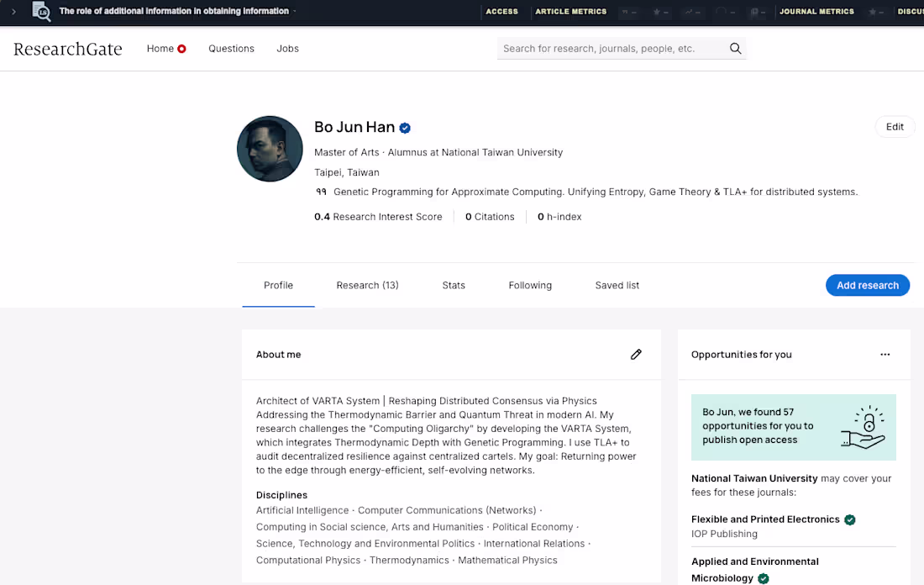Click IOP Publishing publisher text
Image resolution: width=924 pixels, height=585 pixels.
coord(724,534)
